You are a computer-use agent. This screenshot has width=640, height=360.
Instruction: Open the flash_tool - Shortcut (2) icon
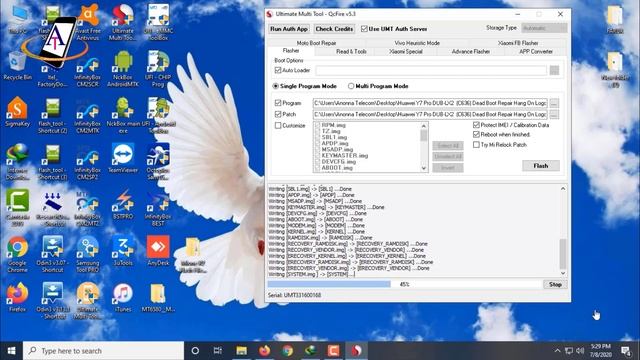point(53,116)
